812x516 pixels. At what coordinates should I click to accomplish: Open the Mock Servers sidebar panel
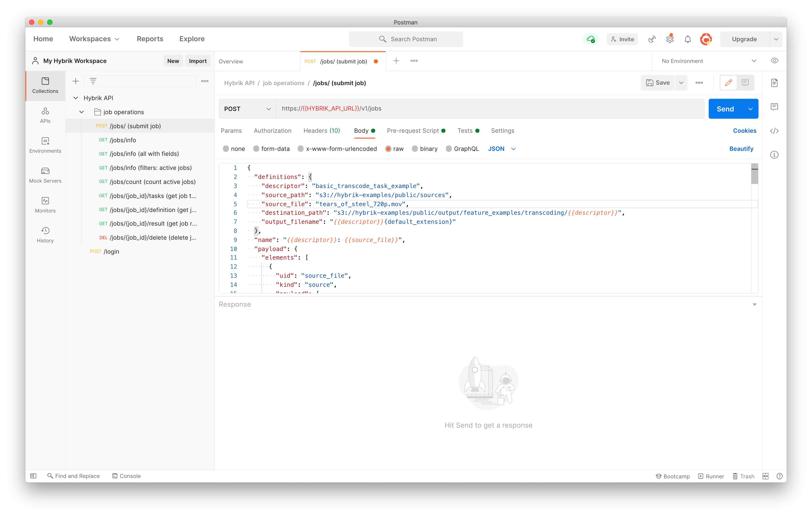[45, 175]
